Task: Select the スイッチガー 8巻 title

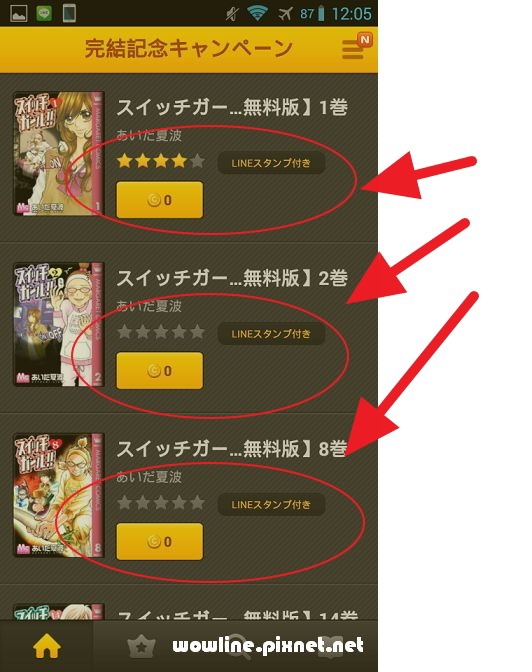Action: tap(232, 449)
